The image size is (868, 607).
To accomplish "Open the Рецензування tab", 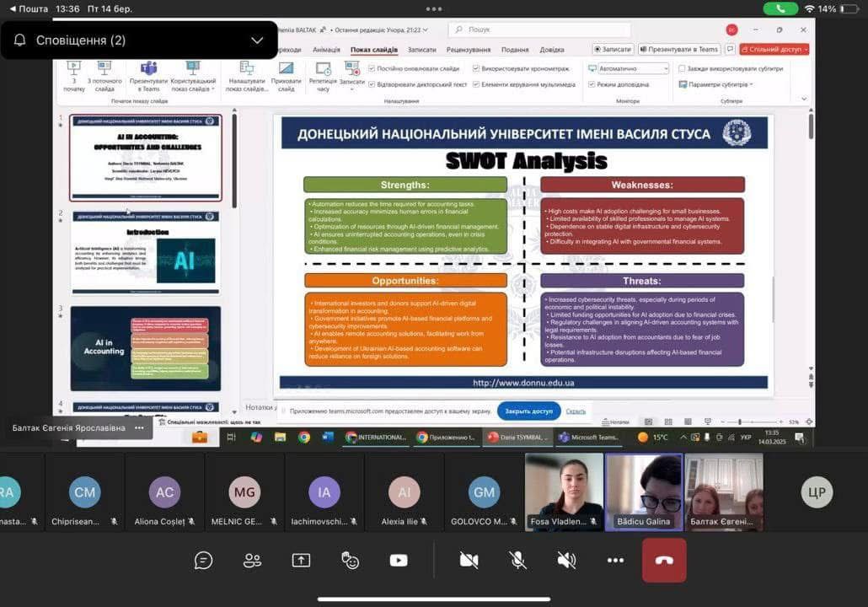I will coord(469,49).
